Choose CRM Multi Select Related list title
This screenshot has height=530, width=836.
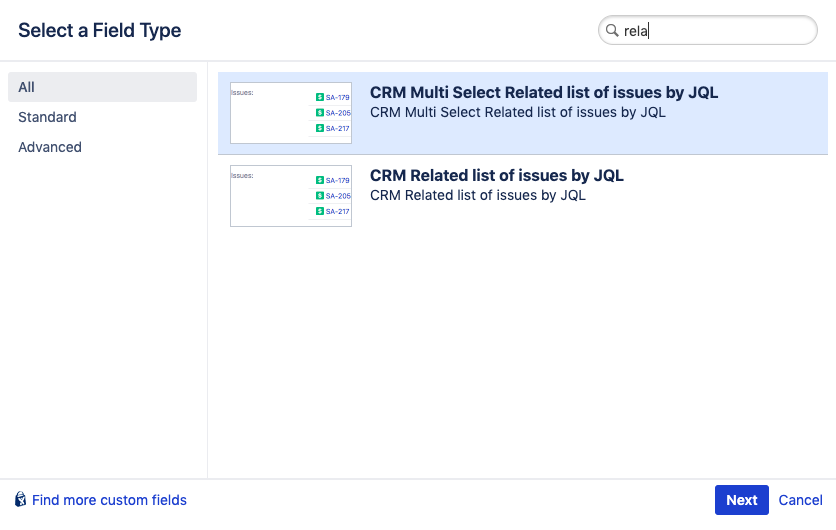(x=543, y=93)
